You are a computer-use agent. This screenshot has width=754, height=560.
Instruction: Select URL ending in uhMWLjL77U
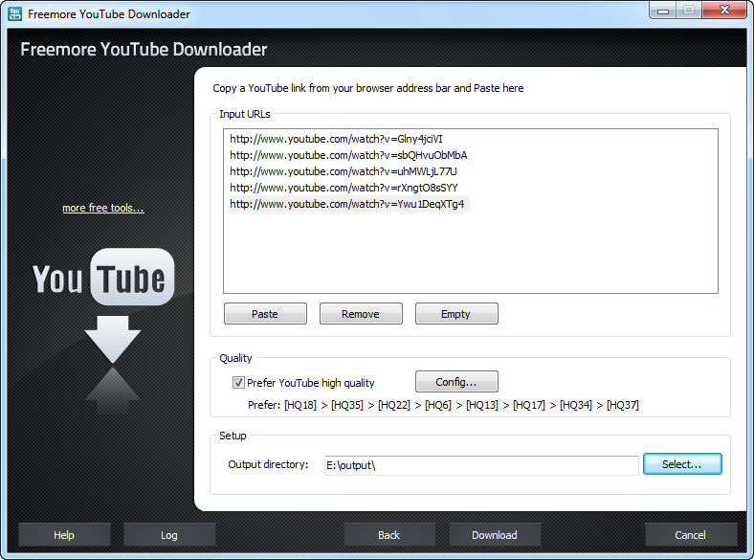pyautogui.click(x=344, y=171)
